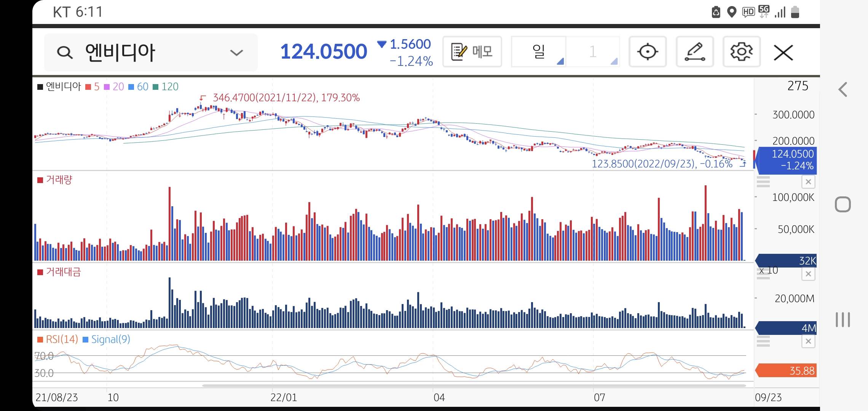Open the crosshair target tool

point(647,52)
